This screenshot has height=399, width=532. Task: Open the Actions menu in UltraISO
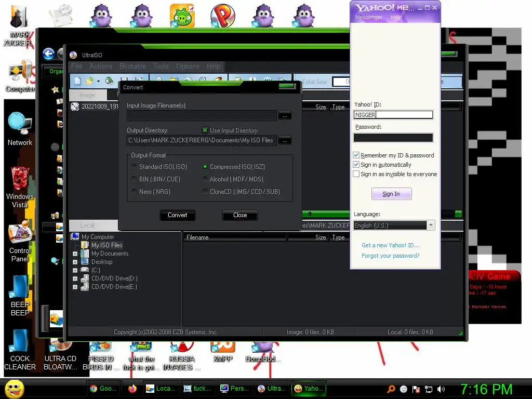[100, 66]
